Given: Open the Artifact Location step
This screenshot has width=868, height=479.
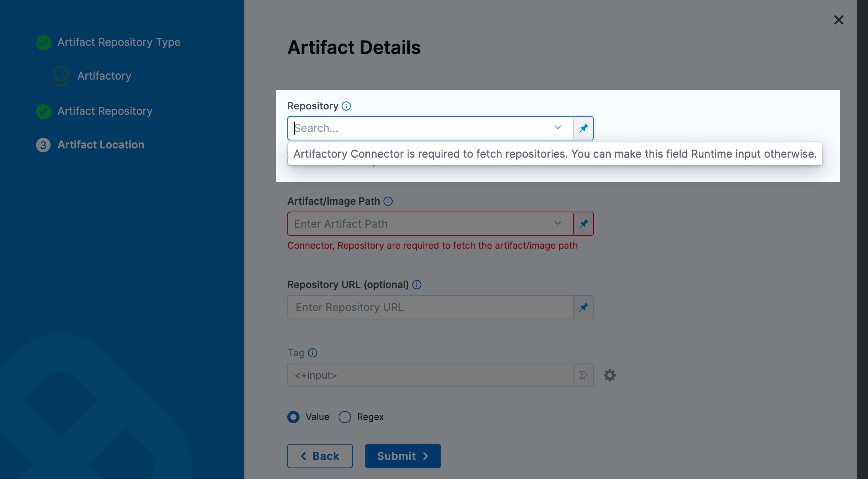Looking at the screenshot, I should [x=101, y=145].
